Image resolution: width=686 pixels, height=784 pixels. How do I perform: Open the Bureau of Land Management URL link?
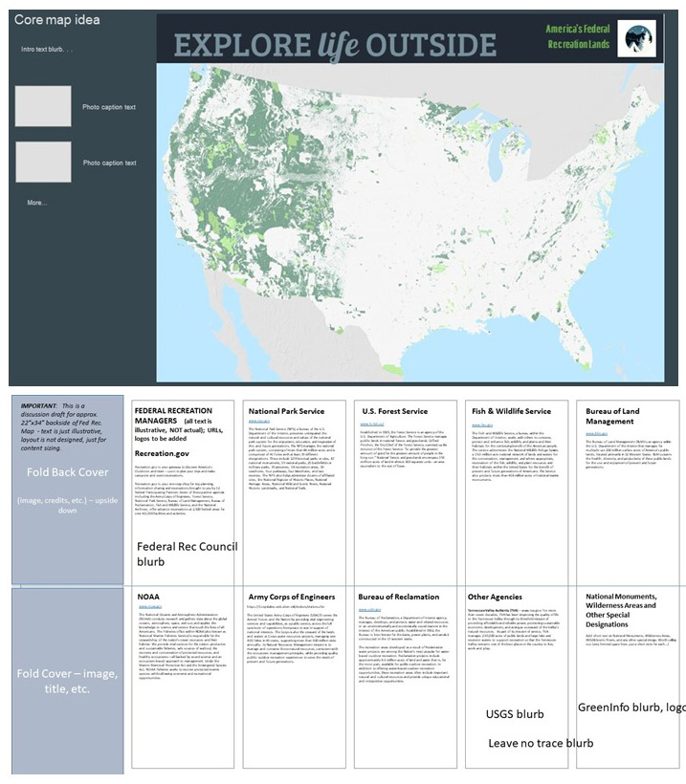click(596, 433)
